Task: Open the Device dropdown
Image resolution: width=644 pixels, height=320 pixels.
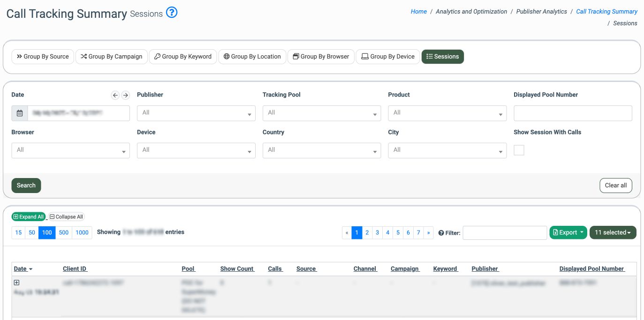Action: (196, 151)
